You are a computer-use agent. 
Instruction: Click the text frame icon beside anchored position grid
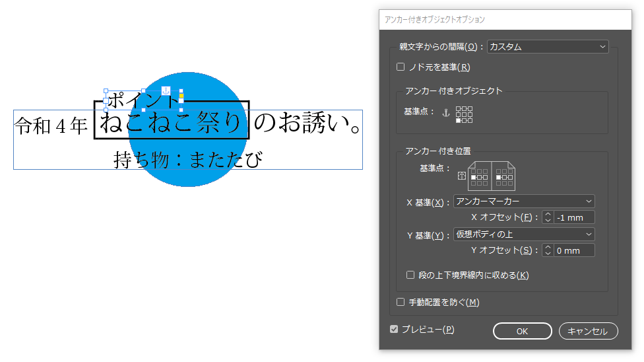(x=462, y=176)
